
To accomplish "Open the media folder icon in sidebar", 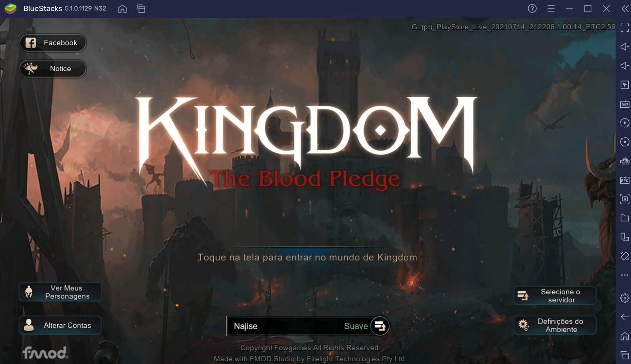I will pyautogui.click(x=625, y=218).
